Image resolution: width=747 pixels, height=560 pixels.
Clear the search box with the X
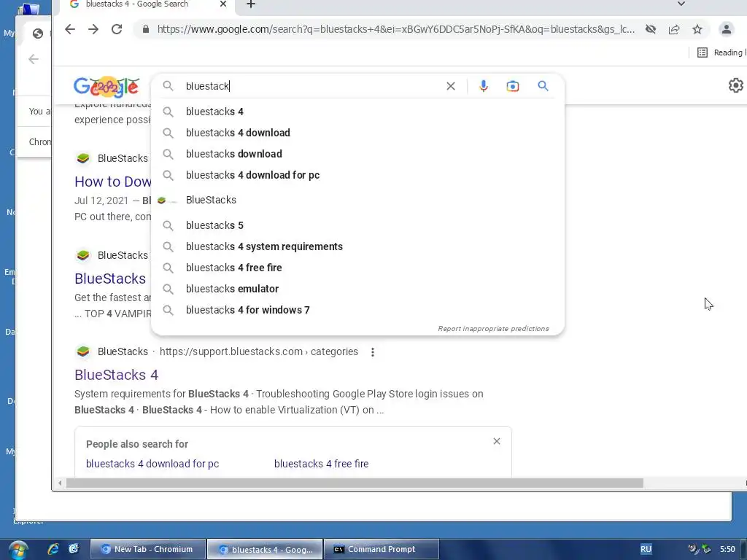pyautogui.click(x=451, y=86)
